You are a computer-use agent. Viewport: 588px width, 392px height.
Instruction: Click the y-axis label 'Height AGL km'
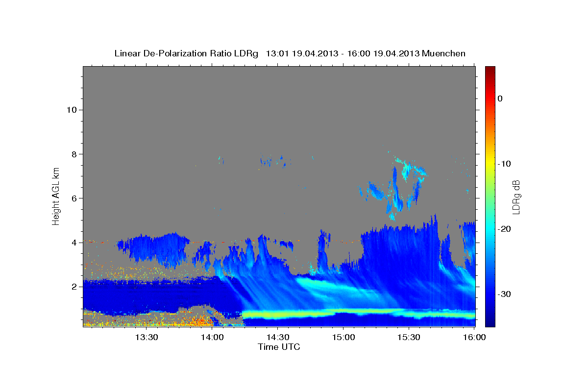point(56,196)
